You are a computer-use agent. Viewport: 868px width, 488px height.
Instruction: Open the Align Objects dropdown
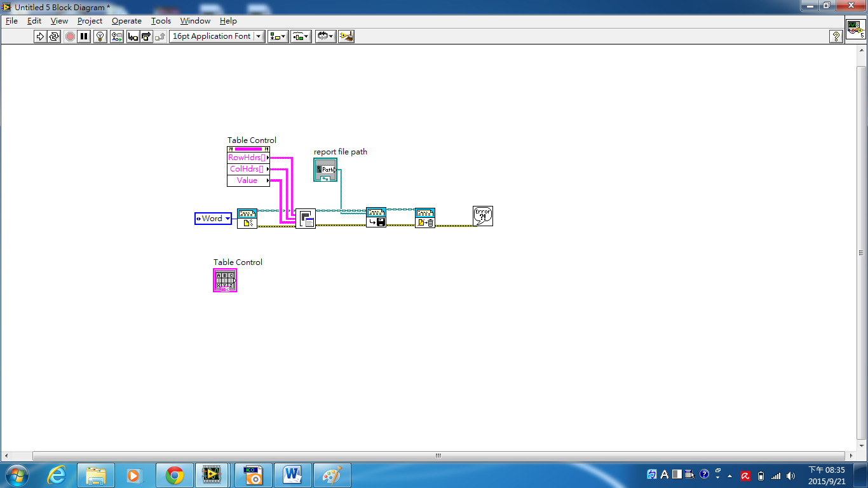[278, 37]
